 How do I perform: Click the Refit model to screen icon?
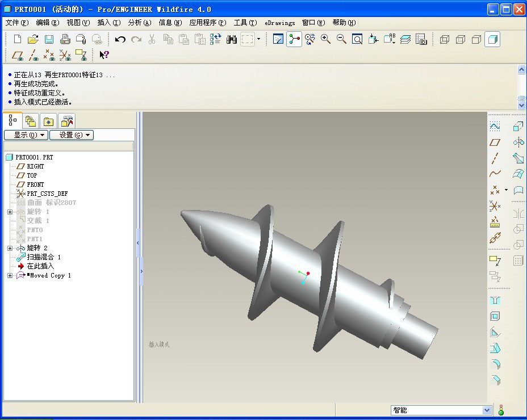(x=357, y=39)
